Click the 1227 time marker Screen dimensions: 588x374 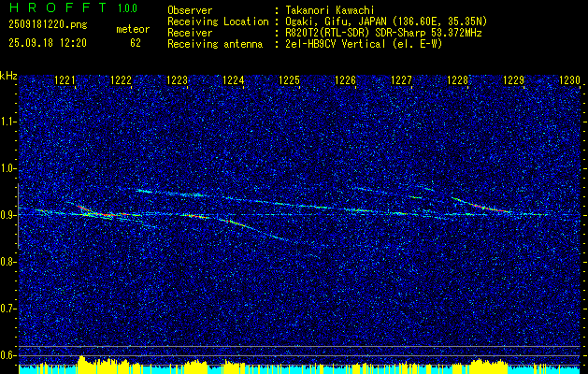pos(401,79)
